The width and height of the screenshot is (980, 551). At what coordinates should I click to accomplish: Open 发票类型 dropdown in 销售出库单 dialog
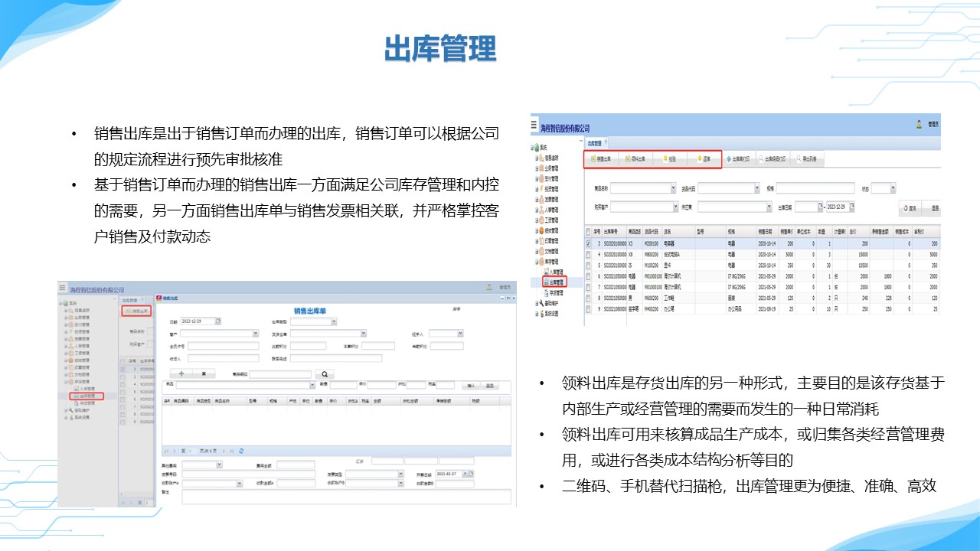[x=401, y=474]
